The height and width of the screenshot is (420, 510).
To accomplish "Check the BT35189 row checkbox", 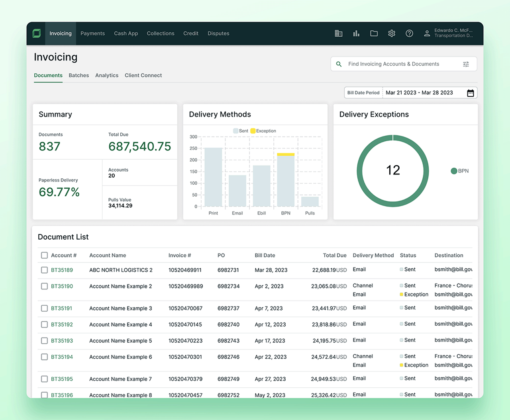I will point(44,270).
